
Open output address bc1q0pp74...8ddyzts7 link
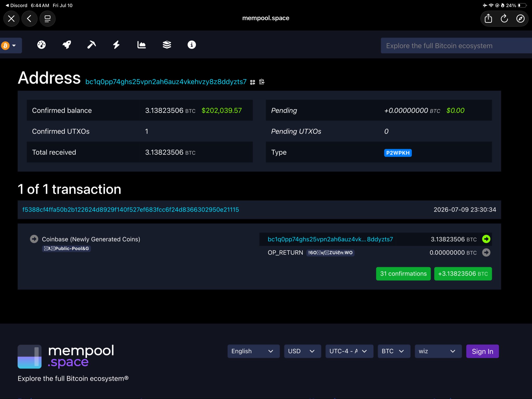[x=330, y=240]
